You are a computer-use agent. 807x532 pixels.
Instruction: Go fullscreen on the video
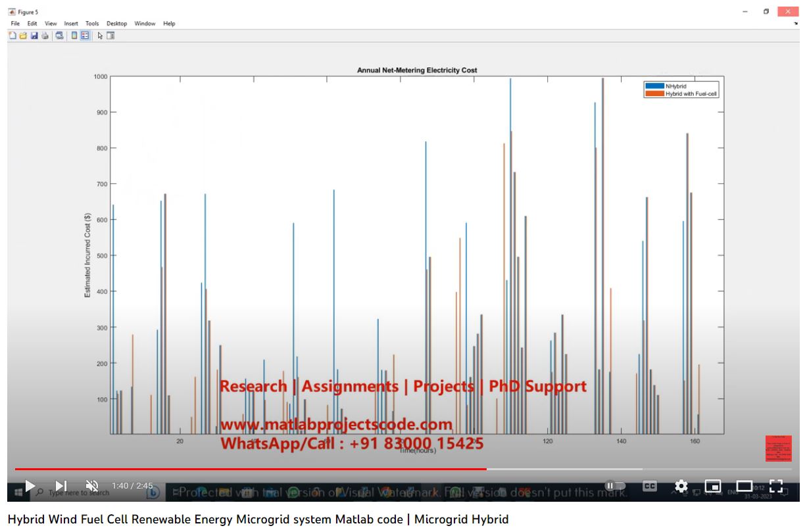776,486
